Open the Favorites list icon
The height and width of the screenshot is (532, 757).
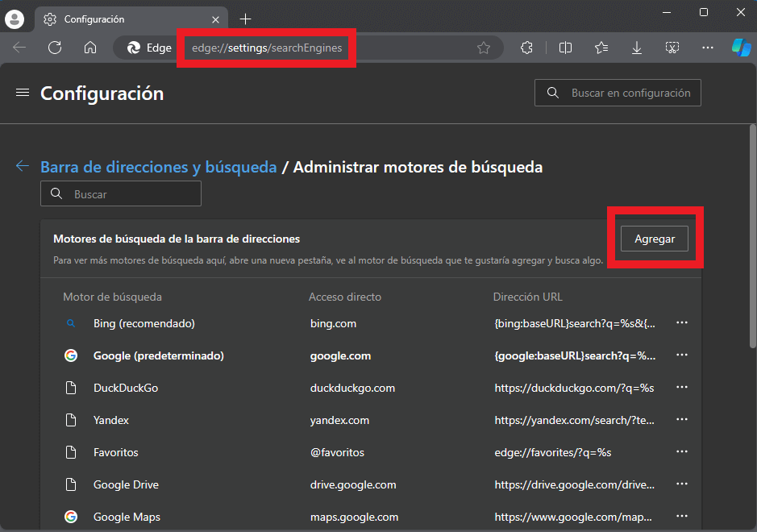pyautogui.click(x=601, y=48)
